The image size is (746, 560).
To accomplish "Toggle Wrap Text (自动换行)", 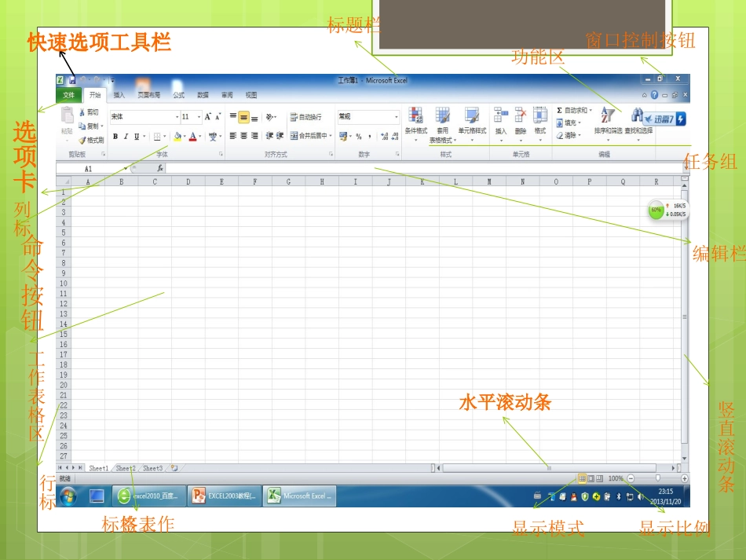I will 306,117.
